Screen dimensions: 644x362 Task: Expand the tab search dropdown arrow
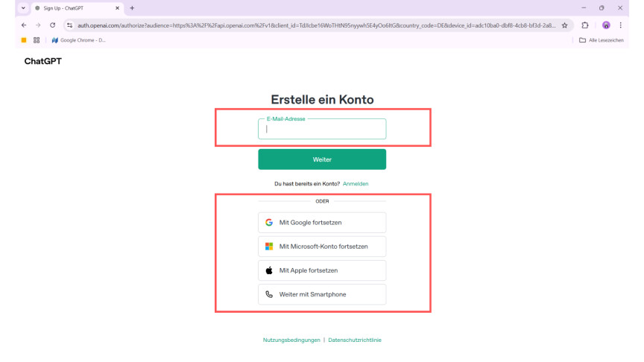point(10,7)
